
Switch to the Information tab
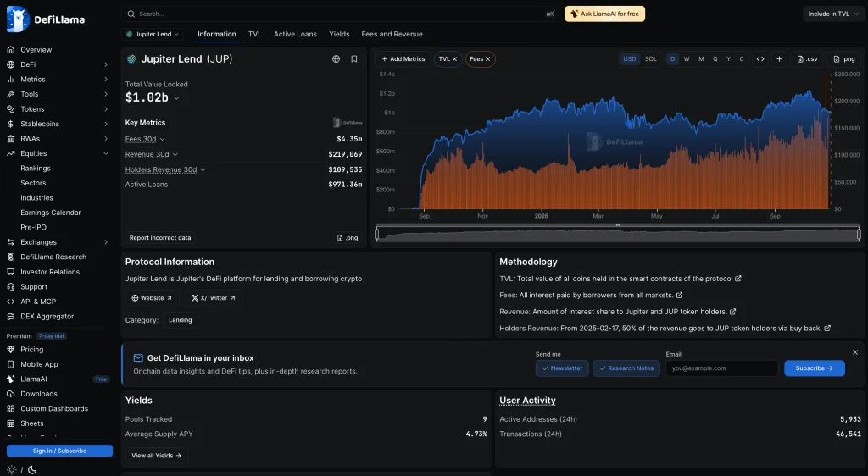216,34
